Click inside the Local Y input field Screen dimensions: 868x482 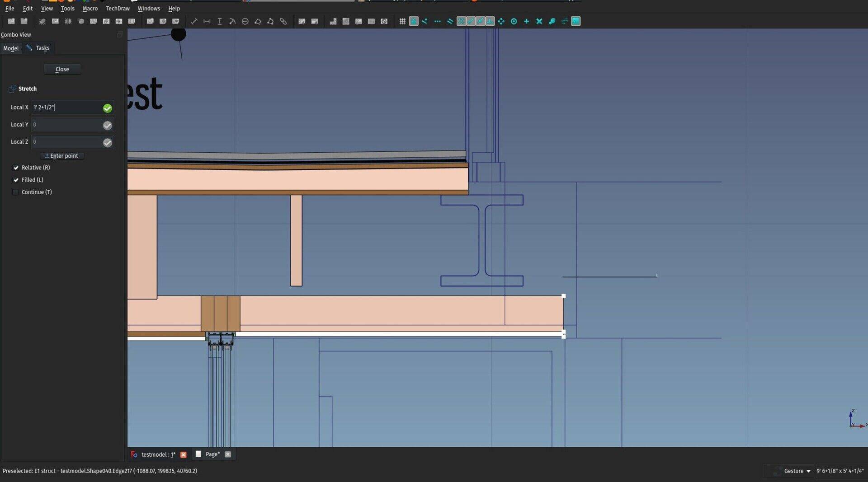pyautogui.click(x=68, y=125)
